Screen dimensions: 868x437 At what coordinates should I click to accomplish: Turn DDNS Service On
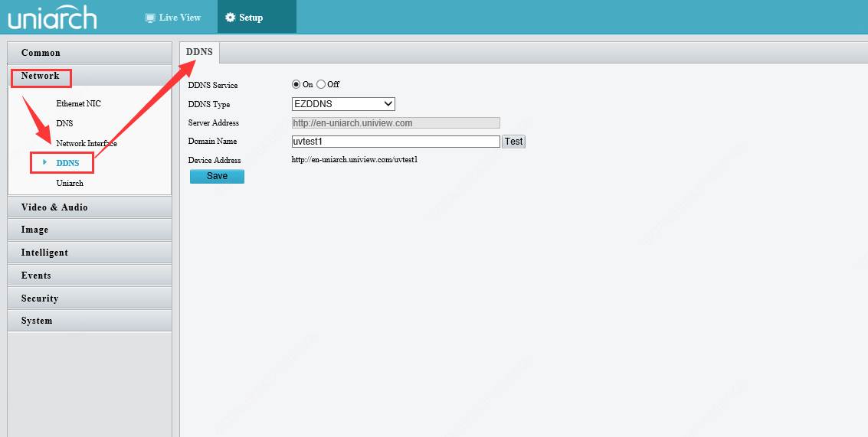[296, 85]
